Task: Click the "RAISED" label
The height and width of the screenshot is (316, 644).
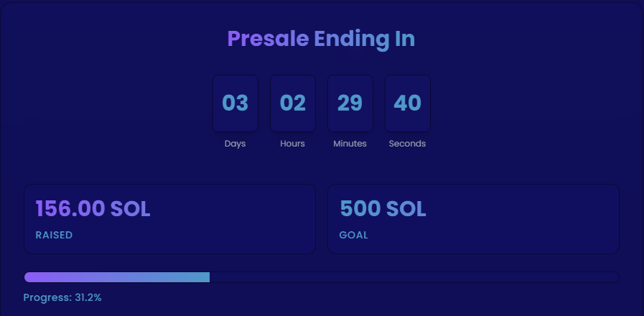Action: (x=54, y=235)
